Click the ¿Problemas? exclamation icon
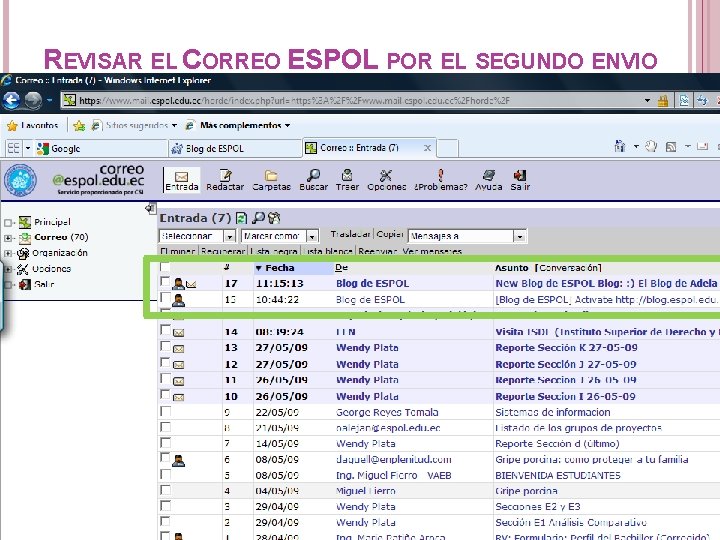 [x=440, y=180]
